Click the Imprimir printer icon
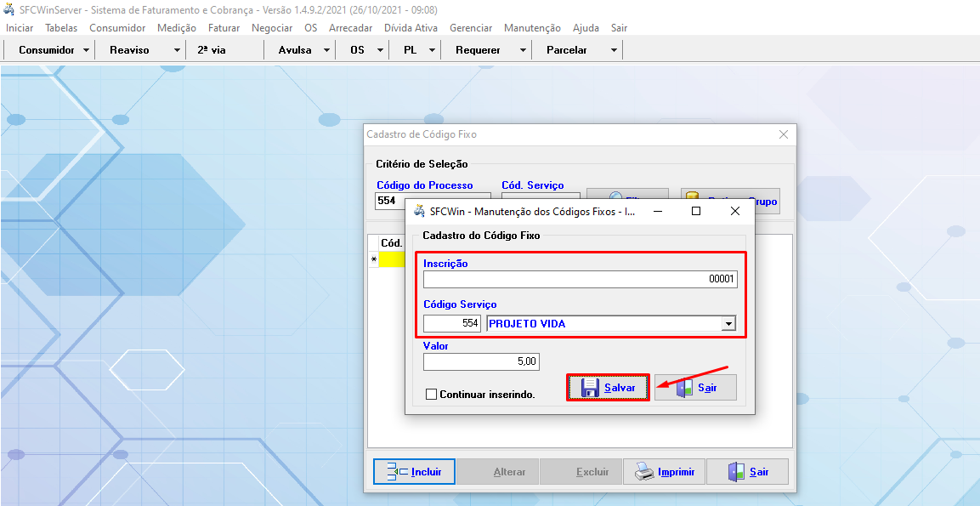The image size is (980, 506). click(645, 472)
